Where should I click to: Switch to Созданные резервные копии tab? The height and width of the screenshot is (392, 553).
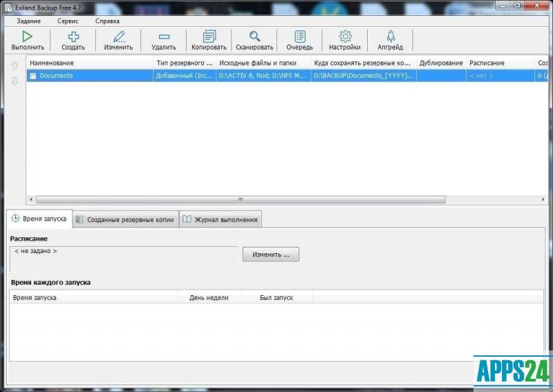[125, 219]
